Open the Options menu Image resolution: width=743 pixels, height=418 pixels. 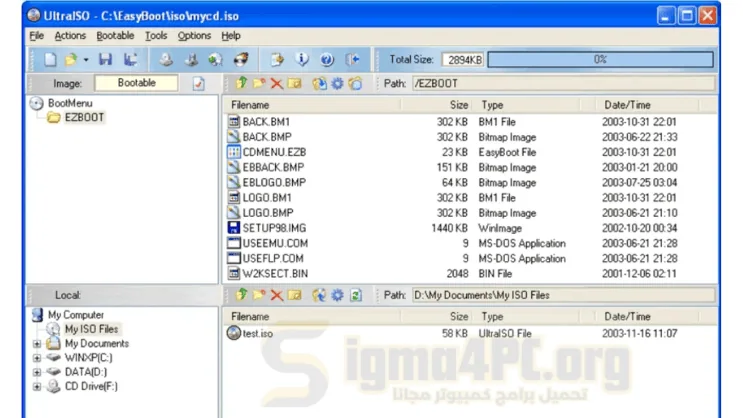coord(194,36)
